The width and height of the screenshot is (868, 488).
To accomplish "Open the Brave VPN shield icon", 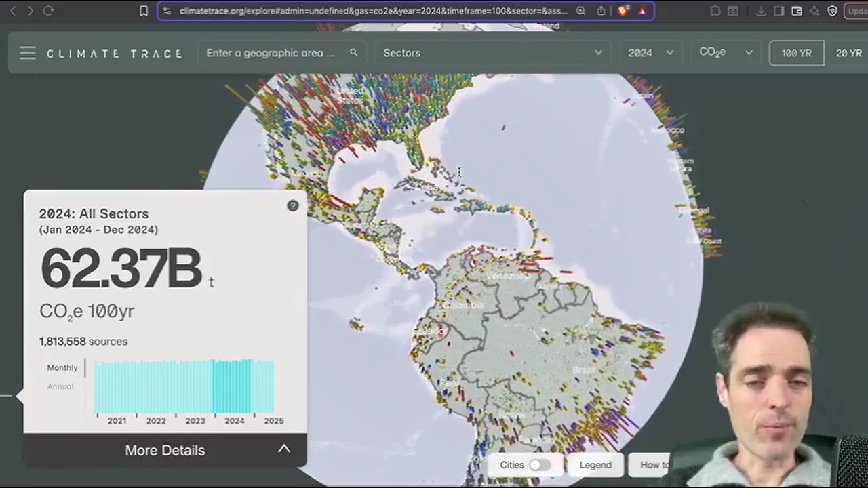I will tap(832, 11).
